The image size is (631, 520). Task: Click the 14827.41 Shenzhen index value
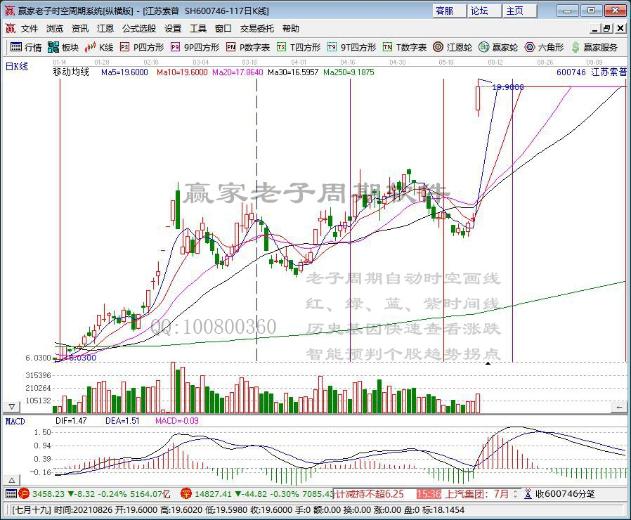213,493
